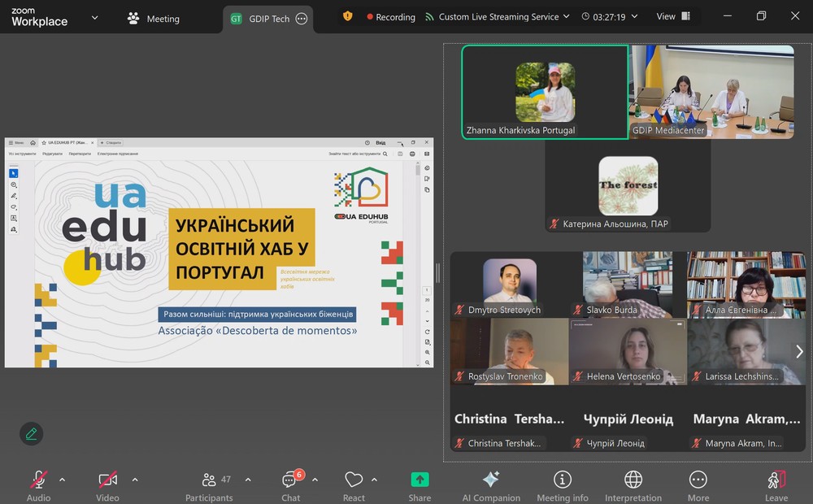Switch to the Meeting tab

click(x=154, y=19)
